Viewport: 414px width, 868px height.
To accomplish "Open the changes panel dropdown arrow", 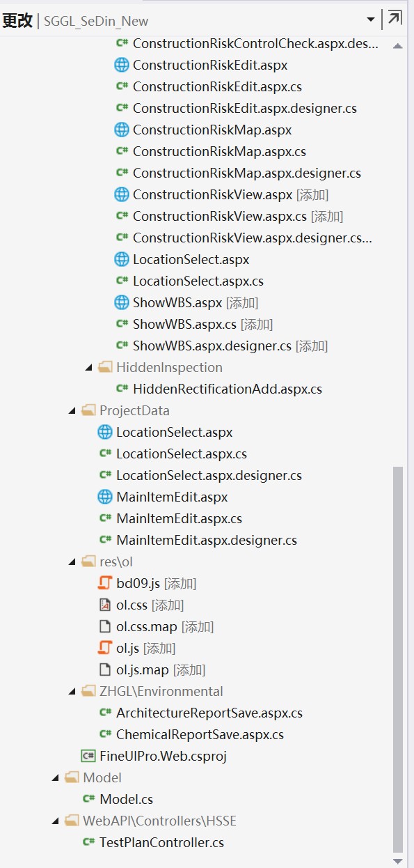I will tap(371, 20).
